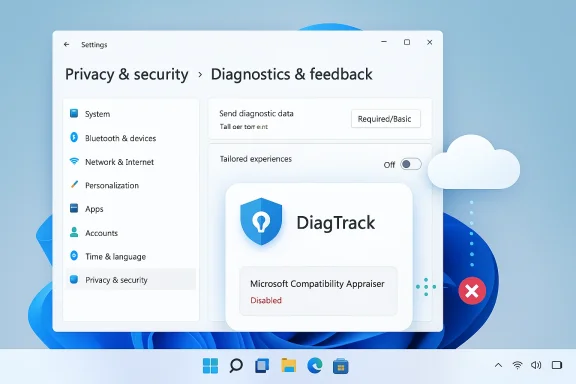Click the Privacy & security breadcrumb heading
The width and height of the screenshot is (576, 384).
click(127, 75)
